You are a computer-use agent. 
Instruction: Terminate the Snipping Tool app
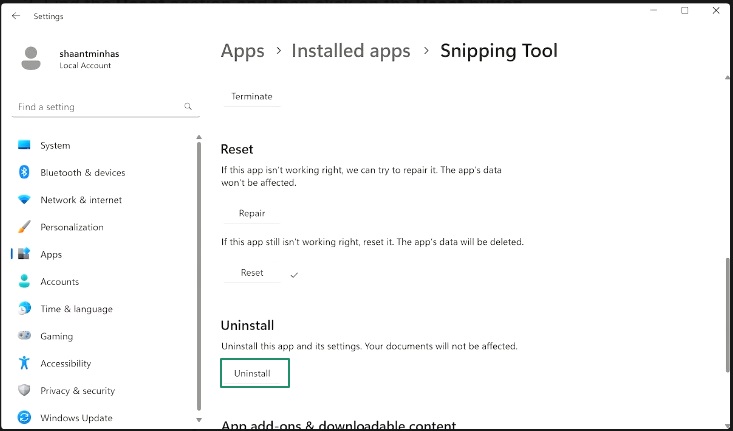coord(252,97)
